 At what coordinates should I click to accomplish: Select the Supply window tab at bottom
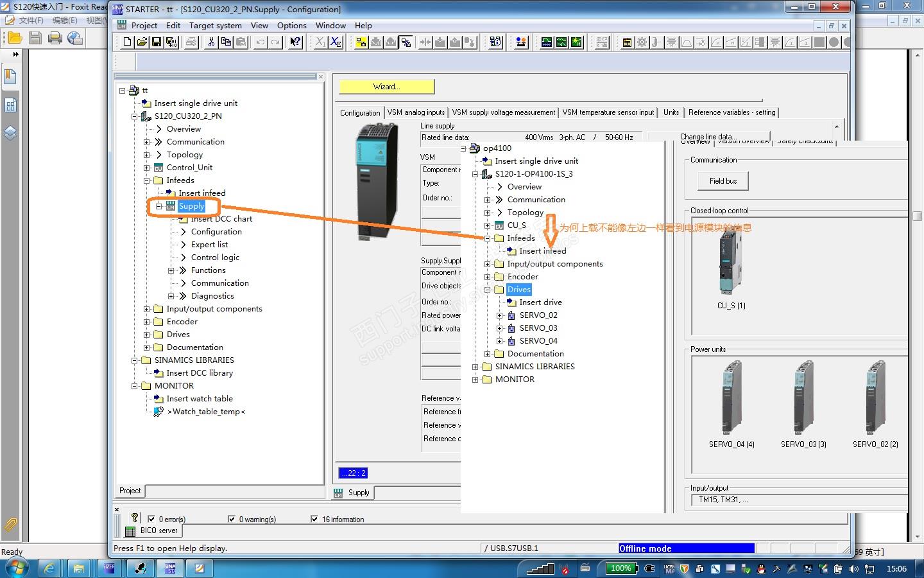coord(353,493)
